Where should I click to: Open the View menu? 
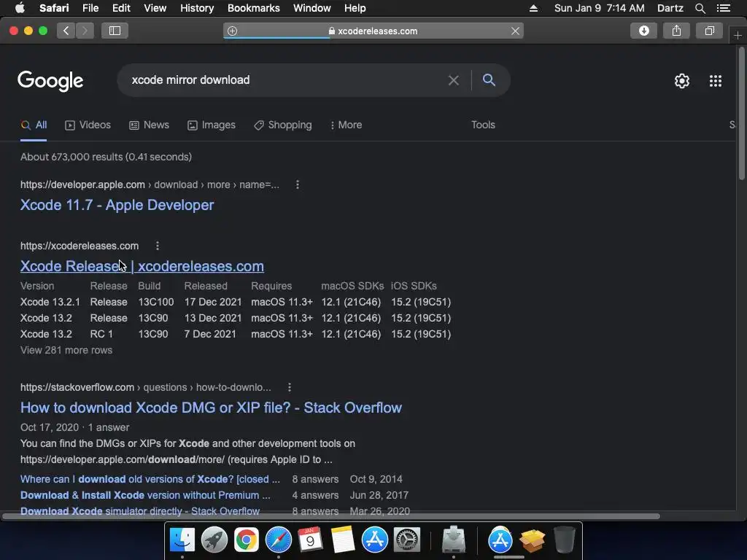point(155,8)
